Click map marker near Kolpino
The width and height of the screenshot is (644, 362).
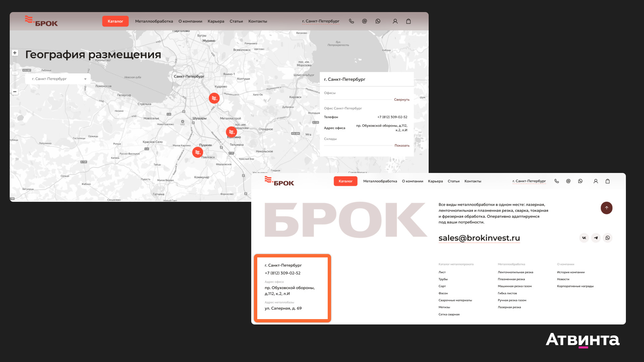pos(231,132)
